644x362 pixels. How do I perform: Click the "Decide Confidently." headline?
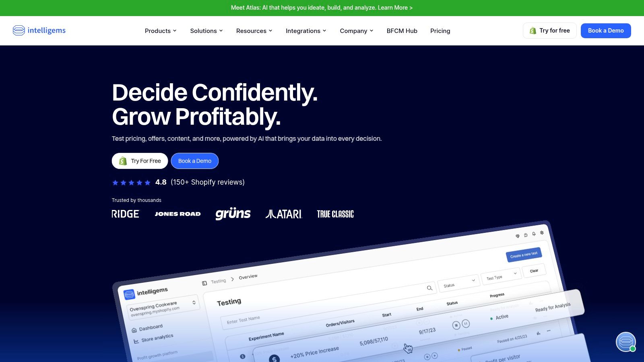(215, 93)
